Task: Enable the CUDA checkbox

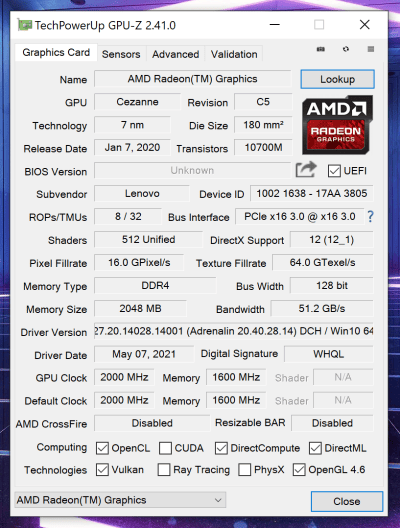Action: (x=165, y=448)
